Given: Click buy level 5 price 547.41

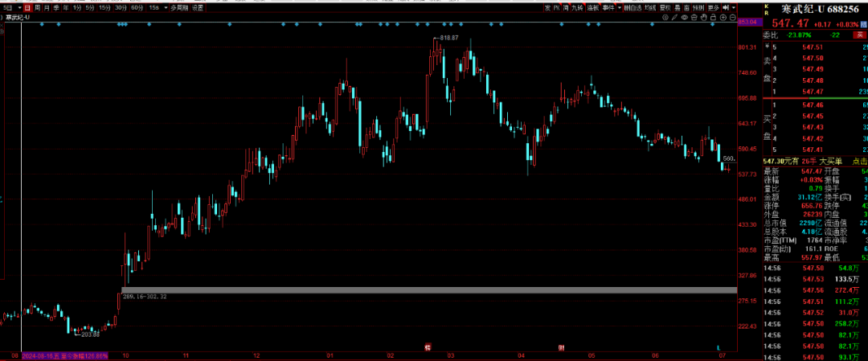Looking at the screenshot, I should tap(813, 150).
